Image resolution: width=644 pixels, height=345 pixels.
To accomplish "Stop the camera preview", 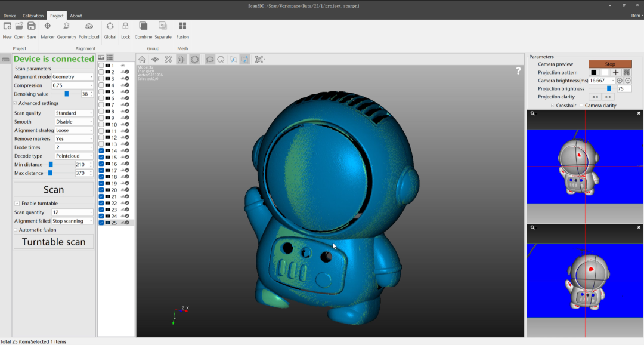I will pyautogui.click(x=610, y=64).
